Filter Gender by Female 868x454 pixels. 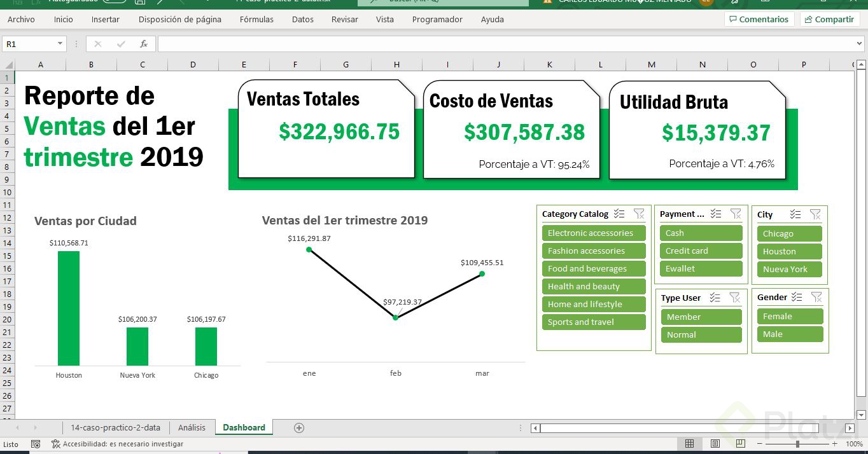pyautogui.click(x=790, y=317)
